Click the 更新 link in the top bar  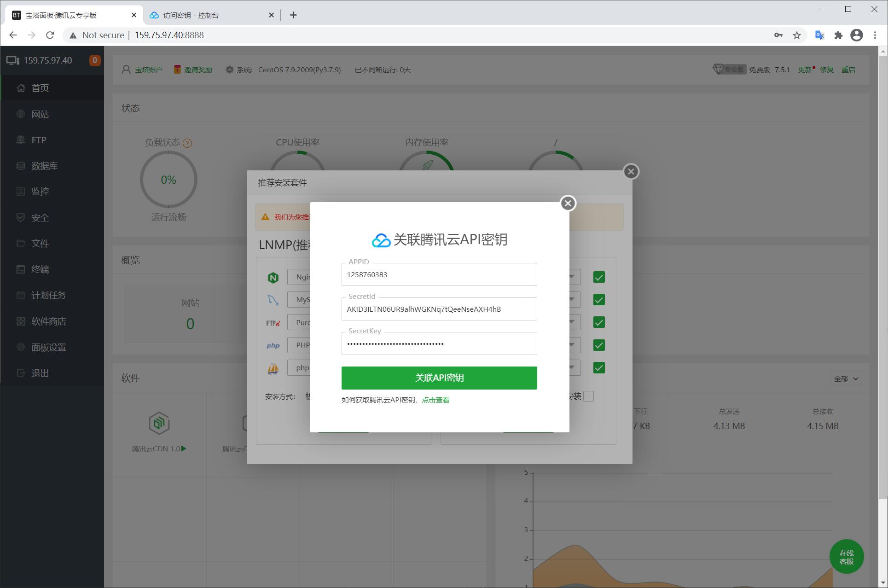click(x=805, y=70)
